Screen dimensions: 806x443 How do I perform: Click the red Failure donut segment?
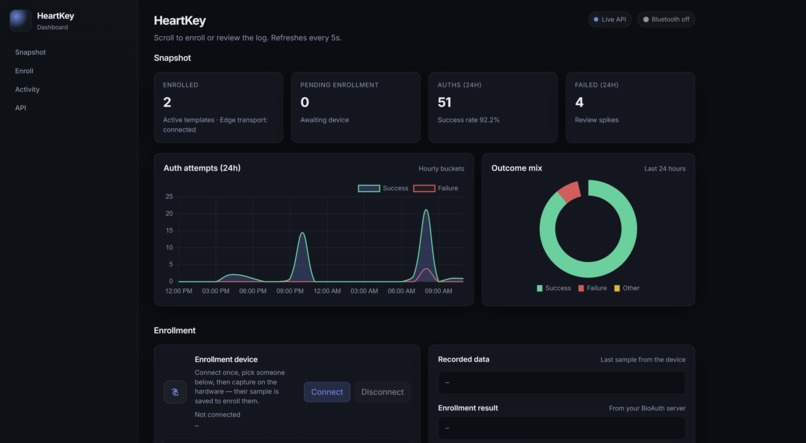(570, 191)
